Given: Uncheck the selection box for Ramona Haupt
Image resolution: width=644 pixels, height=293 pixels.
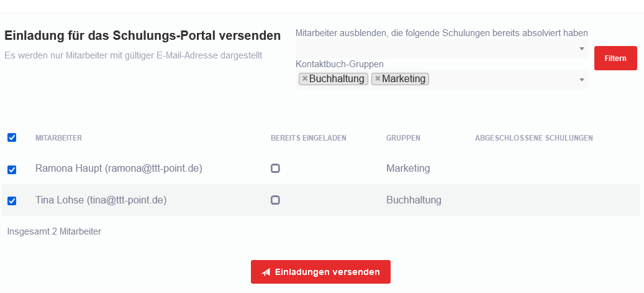Looking at the screenshot, I should pos(12,169).
